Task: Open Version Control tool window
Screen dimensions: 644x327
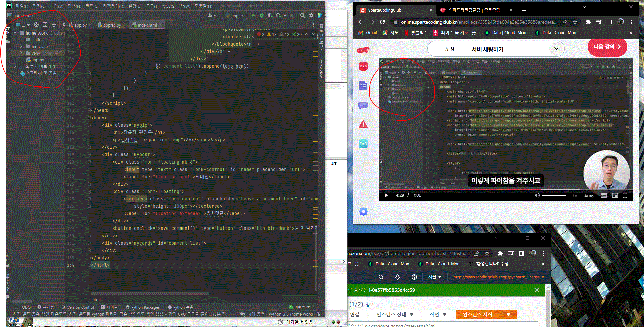Action: 78,307
